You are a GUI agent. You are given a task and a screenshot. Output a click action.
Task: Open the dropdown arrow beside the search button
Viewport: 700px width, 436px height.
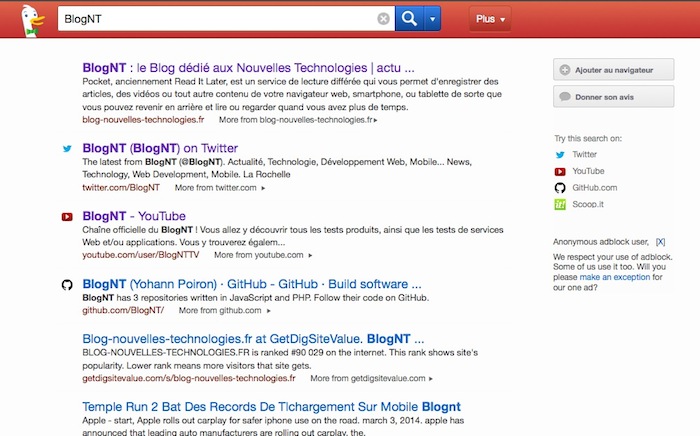tap(432, 19)
